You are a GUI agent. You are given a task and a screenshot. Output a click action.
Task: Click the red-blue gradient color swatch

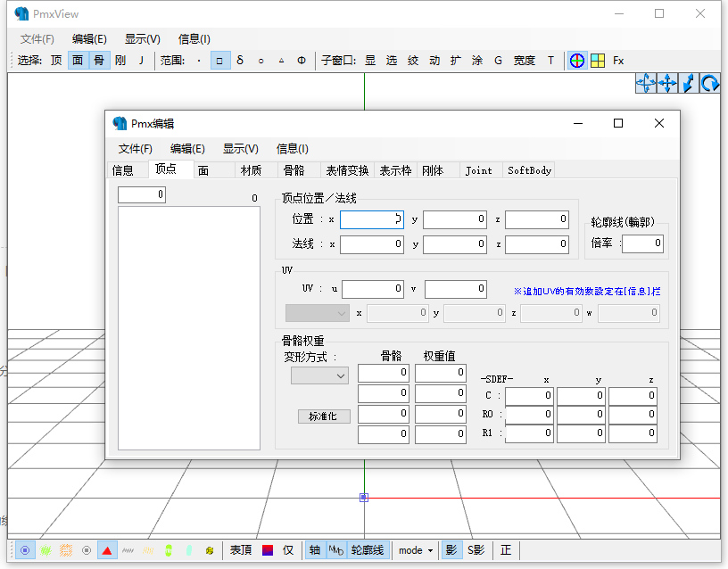point(268,550)
